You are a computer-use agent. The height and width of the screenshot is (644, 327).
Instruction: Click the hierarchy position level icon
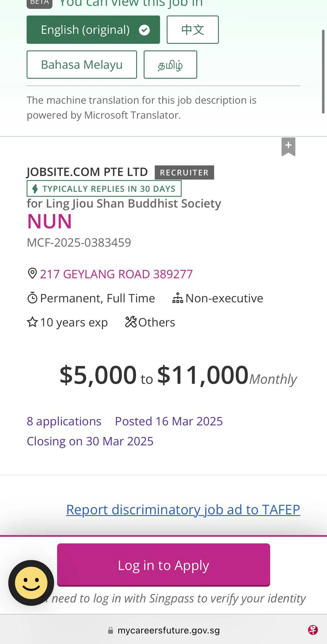(x=178, y=298)
